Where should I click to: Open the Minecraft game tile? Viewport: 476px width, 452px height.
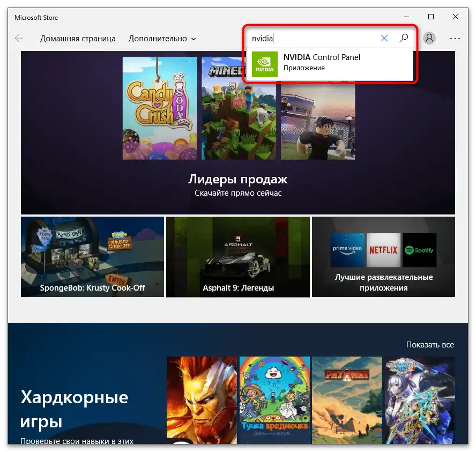[239, 108]
